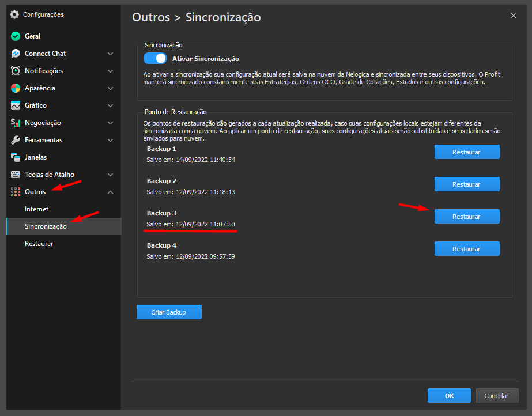The image size is (532, 416).
Task: Click the Backup 2 title text
Action: tap(161, 181)
